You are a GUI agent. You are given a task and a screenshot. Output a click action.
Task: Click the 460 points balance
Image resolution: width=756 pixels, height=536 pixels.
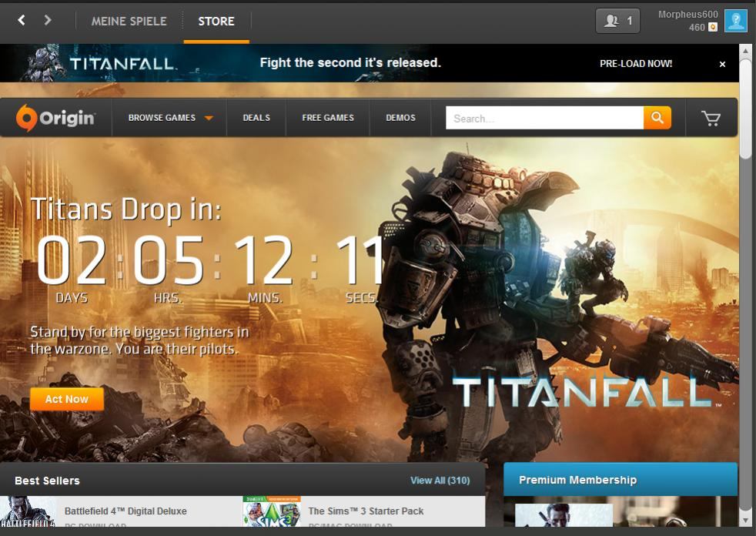(x=697, y=28)
